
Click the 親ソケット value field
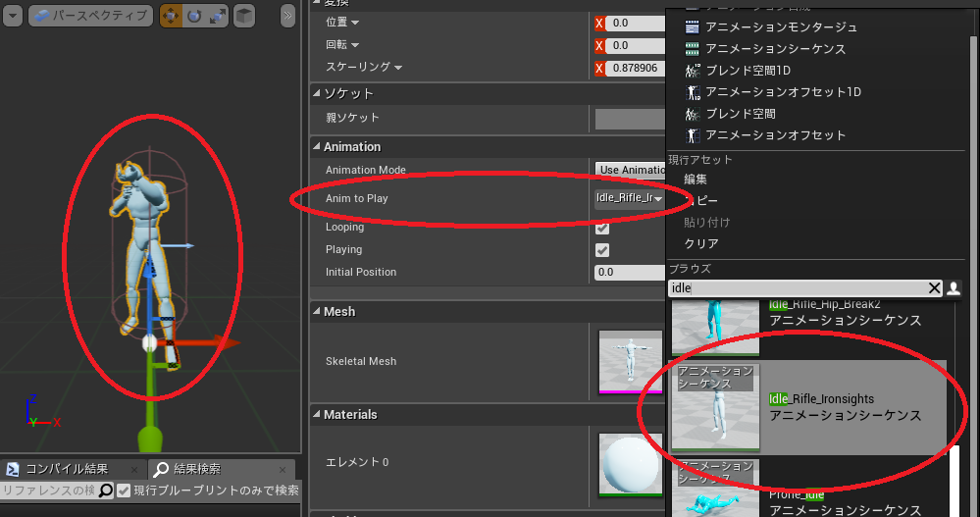point(630,119)
